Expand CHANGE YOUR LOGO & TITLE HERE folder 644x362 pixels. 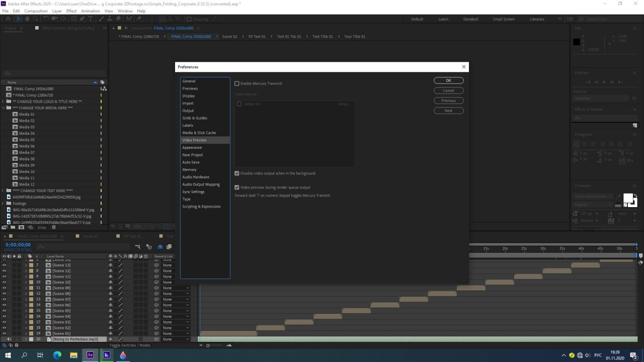3,102
